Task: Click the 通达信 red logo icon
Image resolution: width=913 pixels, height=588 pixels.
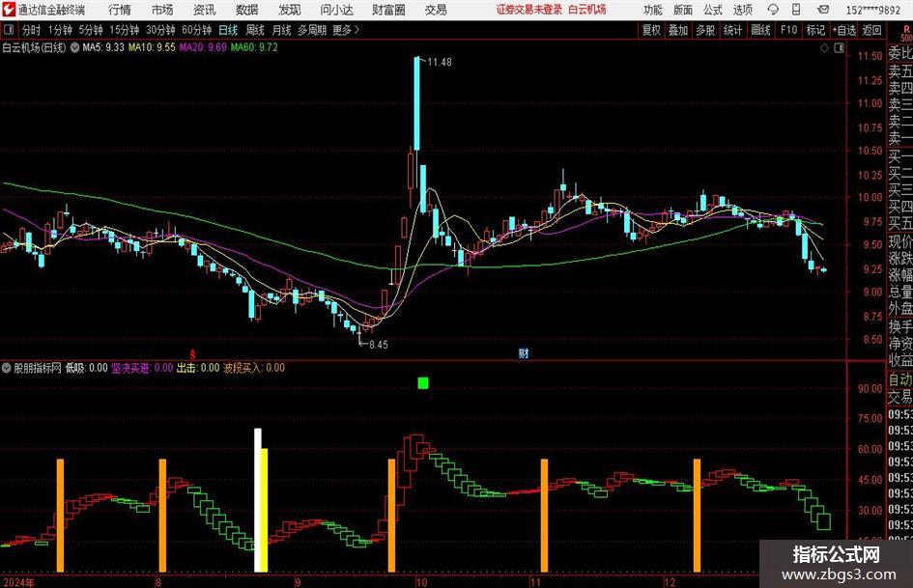Action: tap(10, 10)
